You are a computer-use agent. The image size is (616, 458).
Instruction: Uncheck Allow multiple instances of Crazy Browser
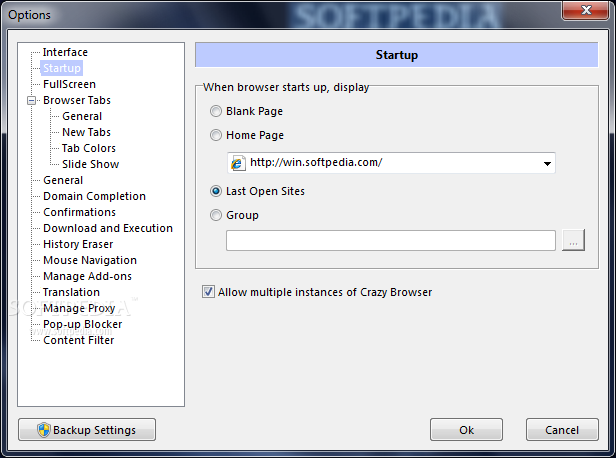[x=208, y=292]
